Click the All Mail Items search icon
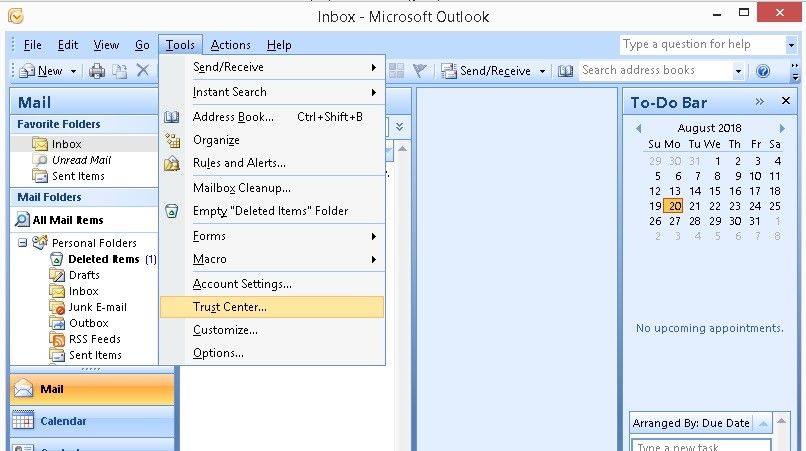 point(22,220)
